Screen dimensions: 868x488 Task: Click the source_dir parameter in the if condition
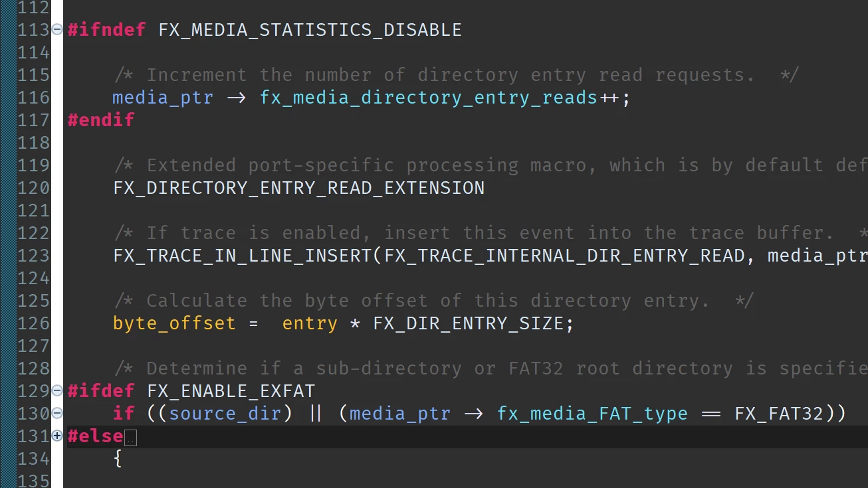point(225,414)
